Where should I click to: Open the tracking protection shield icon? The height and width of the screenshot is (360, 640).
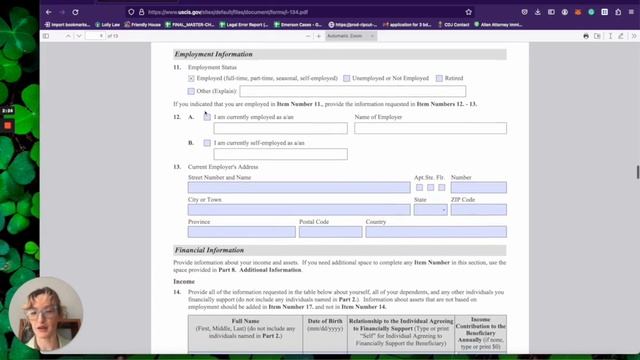pyautogui.click(x=131, y=12)
